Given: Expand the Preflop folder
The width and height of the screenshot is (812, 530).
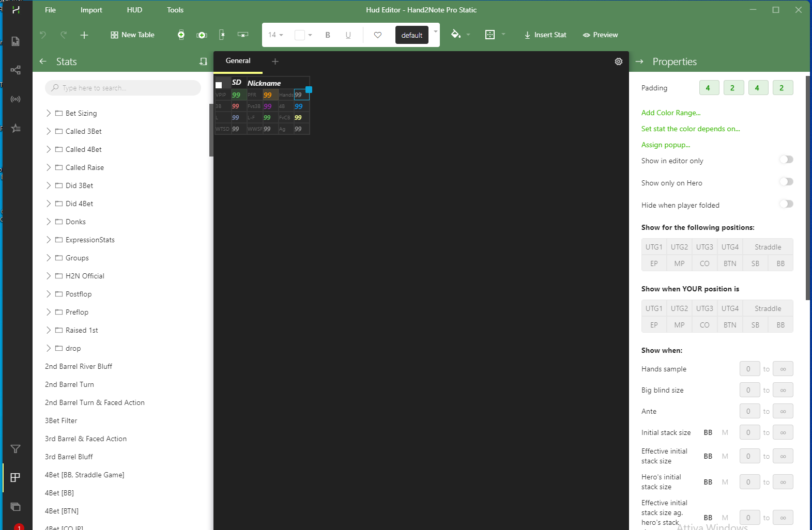Looking at the screenshot, I should coord(49,312).
